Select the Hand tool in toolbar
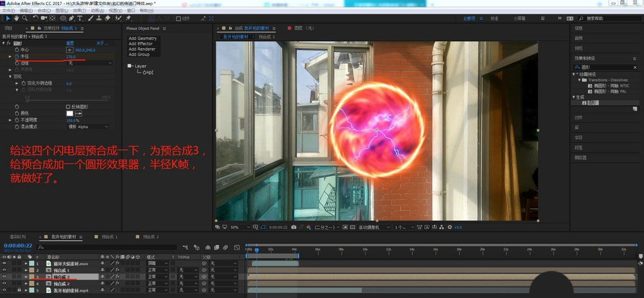644x298 pixels. pos(17,19)
